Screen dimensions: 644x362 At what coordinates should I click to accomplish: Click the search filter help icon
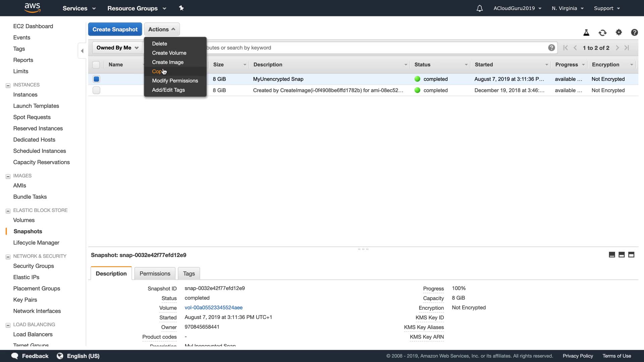tap(551, 48)
